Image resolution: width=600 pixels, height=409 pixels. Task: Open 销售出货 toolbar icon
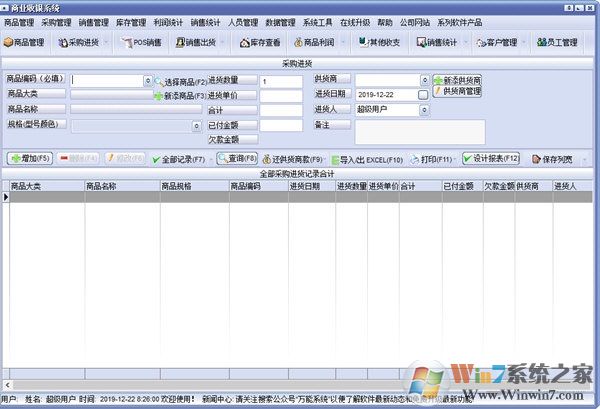(x=196, y=42)
